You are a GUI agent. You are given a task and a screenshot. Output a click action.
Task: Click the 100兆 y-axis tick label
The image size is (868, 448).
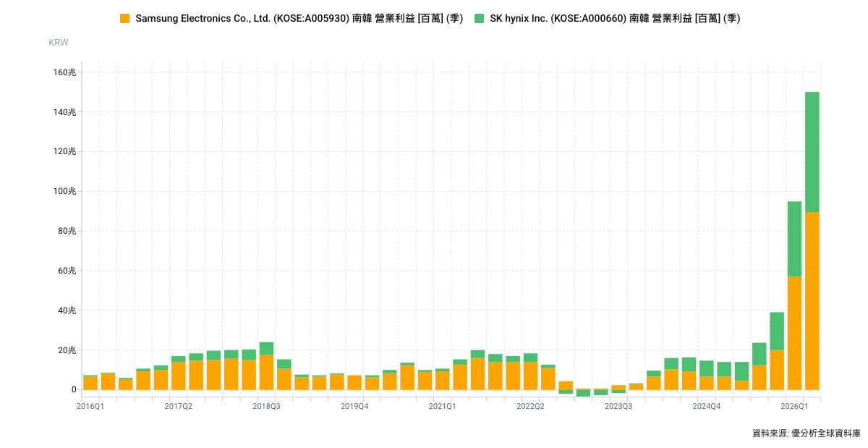point(64,192)
